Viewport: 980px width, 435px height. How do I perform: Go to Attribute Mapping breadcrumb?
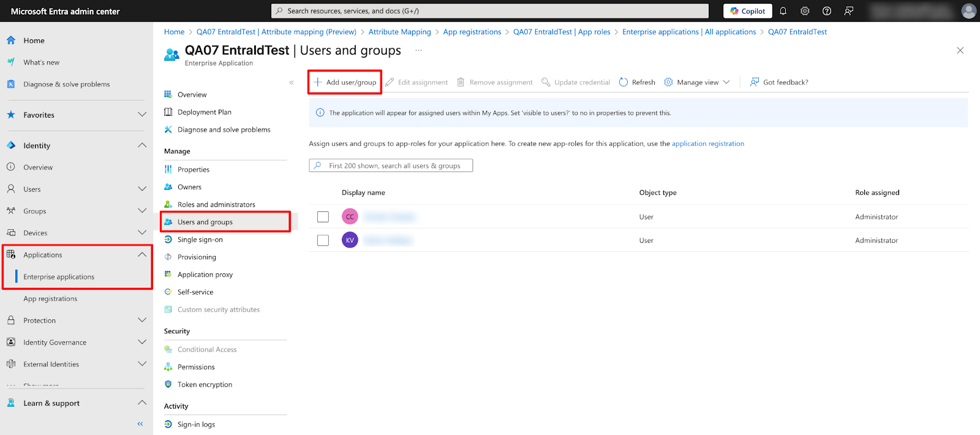(399, 32)
